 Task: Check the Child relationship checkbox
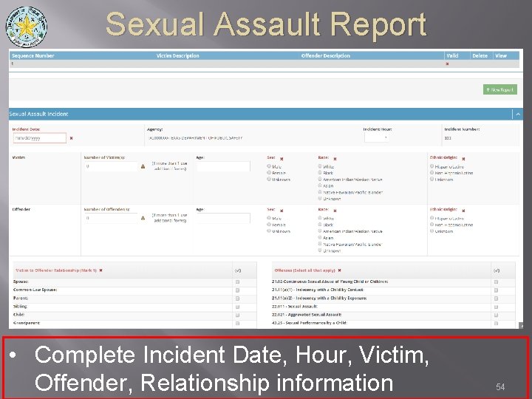237,316
